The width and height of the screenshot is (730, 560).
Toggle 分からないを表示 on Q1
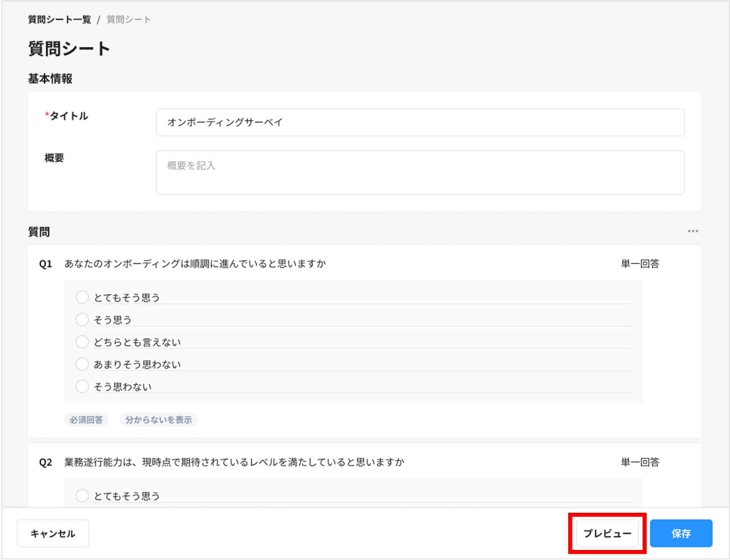tap(159, 420)
